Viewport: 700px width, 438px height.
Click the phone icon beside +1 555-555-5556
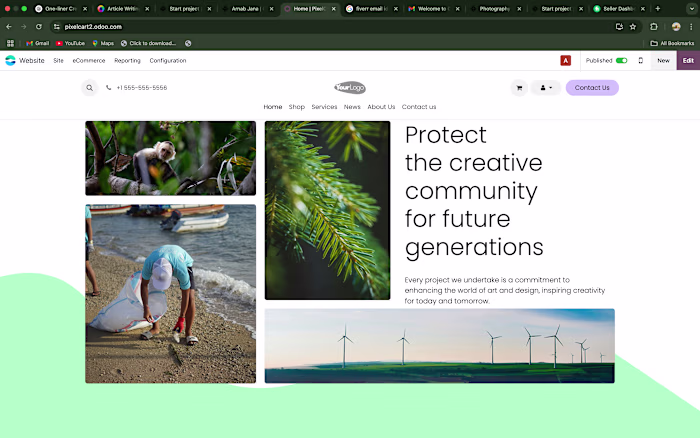(108, 88)
